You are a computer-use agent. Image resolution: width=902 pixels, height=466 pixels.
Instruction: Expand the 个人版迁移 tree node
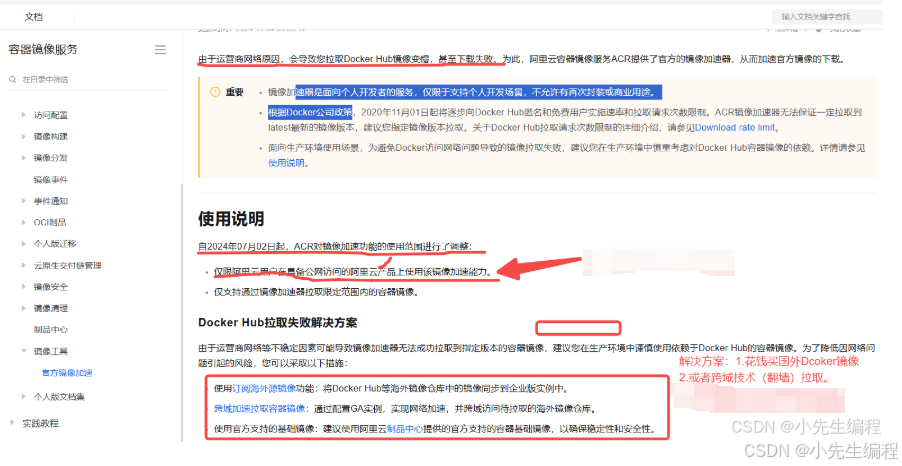click(x=24, y=243)
